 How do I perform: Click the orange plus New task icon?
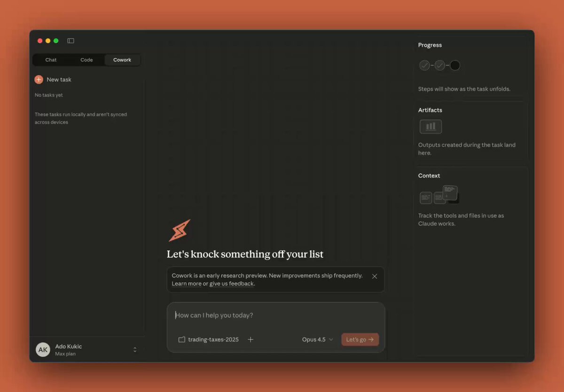pos(39,80)
